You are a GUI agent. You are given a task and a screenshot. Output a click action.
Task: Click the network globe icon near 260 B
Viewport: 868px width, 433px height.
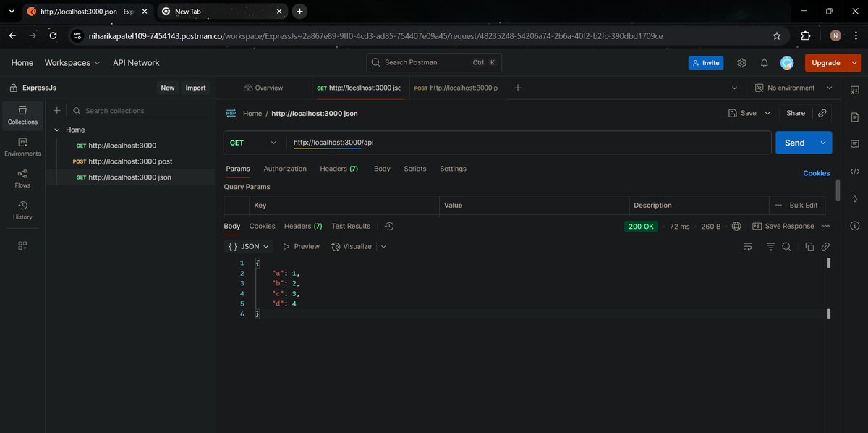tap(736, 227)
